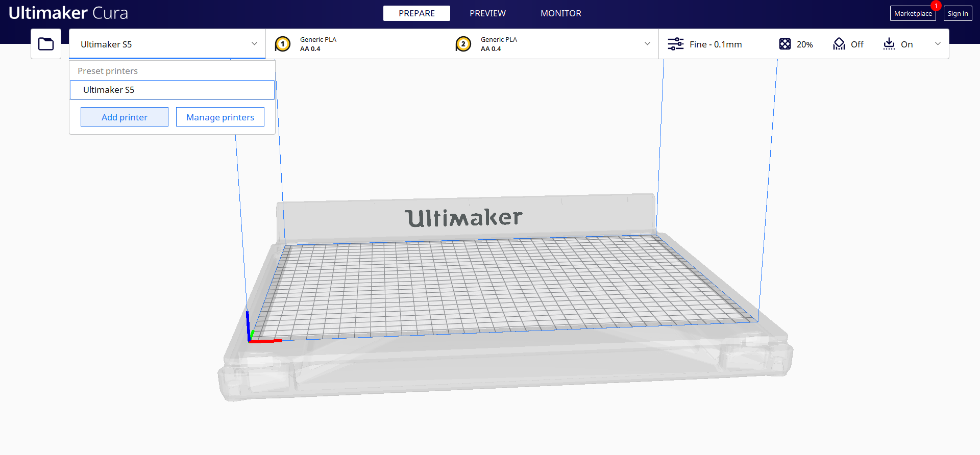Click extruder 1 circle icon
Image resolution: width=980 pixels, height=455 pixels.
click(283, 44)
